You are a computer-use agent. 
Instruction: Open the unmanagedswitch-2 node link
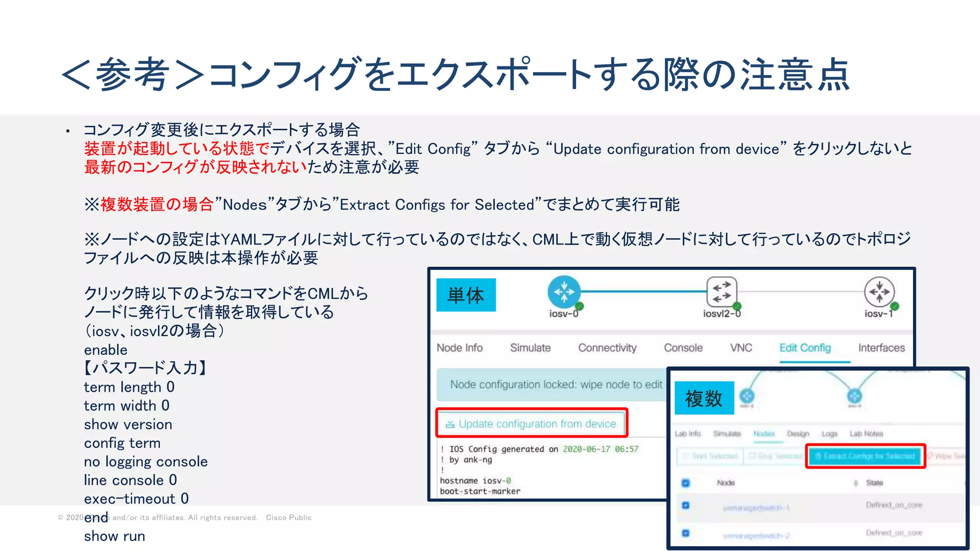pyautogui.click(x=756, y=536)
